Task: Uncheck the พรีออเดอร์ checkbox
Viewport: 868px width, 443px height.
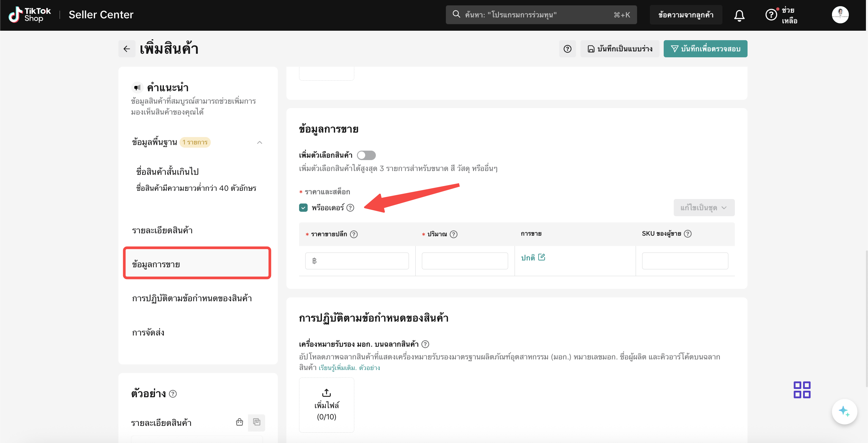Action: 303,208
